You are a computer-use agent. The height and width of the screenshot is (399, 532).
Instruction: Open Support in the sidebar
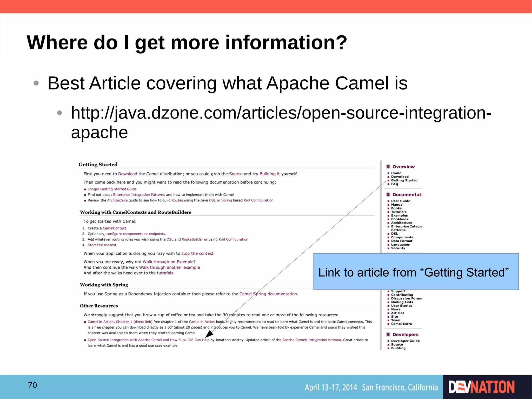tap(398, 291)
